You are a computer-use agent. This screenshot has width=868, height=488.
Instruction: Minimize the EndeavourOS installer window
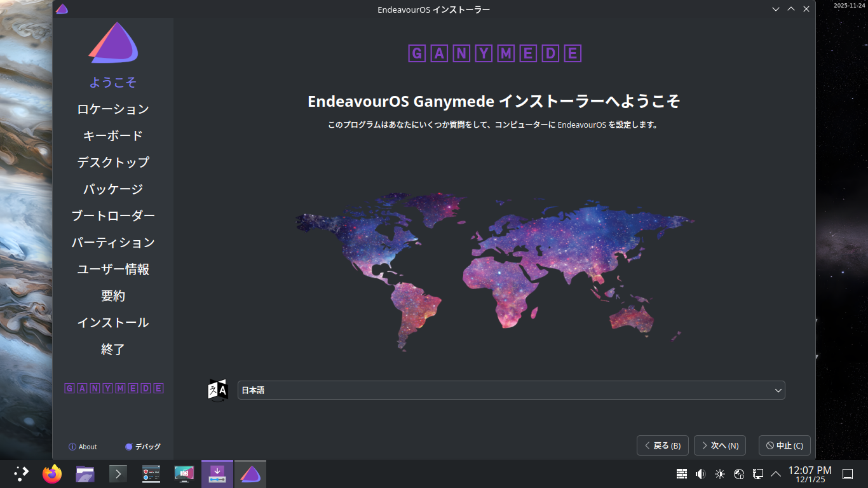pyautogui.click(x=776, y=9)
